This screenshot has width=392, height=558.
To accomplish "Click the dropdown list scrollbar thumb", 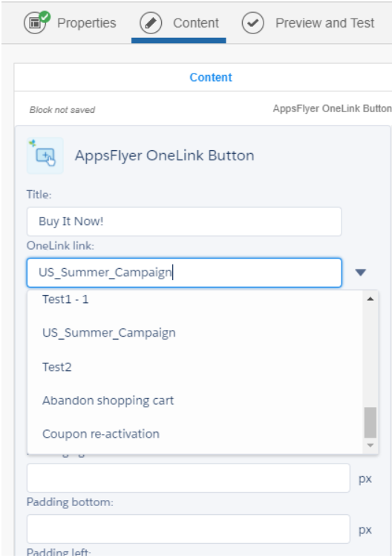I will click(370, 423).
